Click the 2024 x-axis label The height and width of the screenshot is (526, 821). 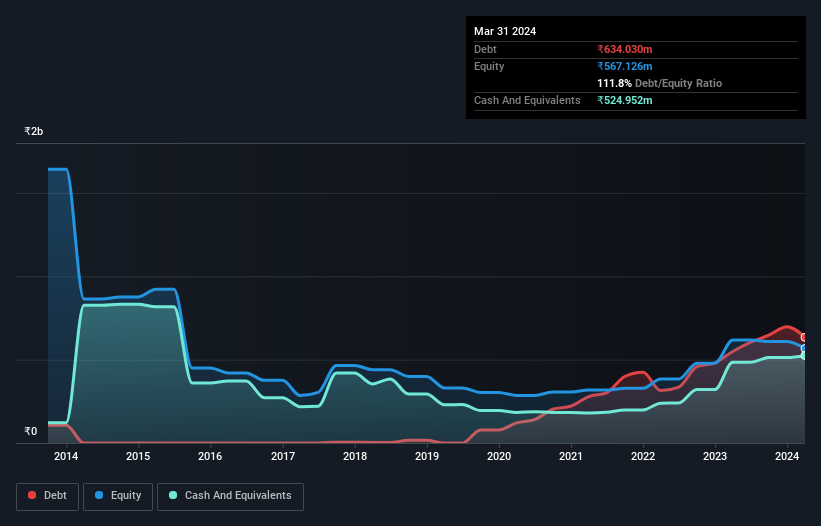(787, 456)
